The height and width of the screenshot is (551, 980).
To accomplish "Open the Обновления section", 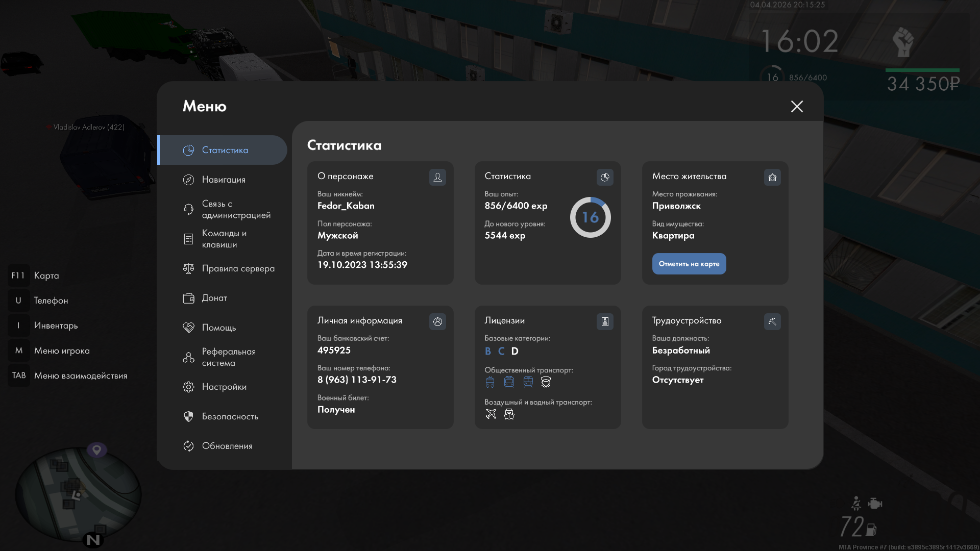I will tap(227, 446).
